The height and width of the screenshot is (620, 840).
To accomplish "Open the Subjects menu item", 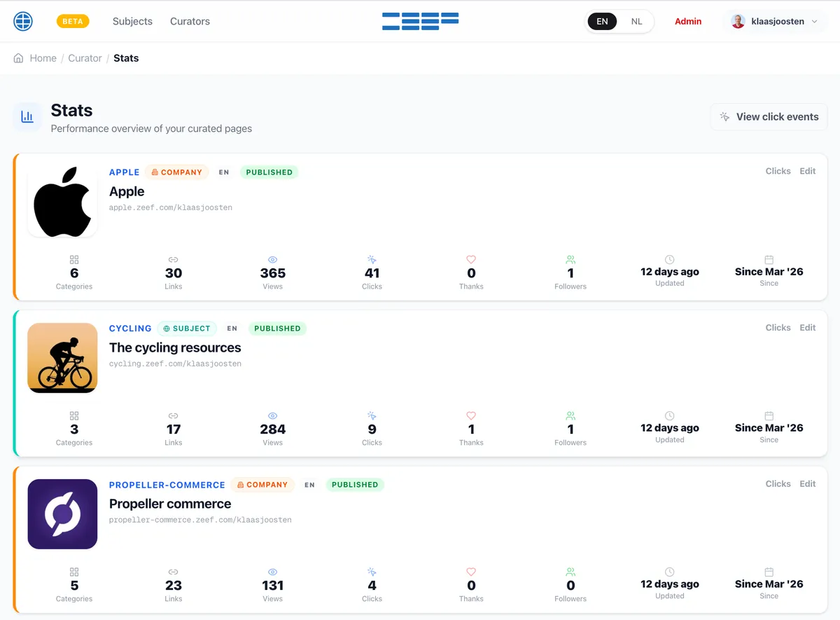I will point(132,21).
